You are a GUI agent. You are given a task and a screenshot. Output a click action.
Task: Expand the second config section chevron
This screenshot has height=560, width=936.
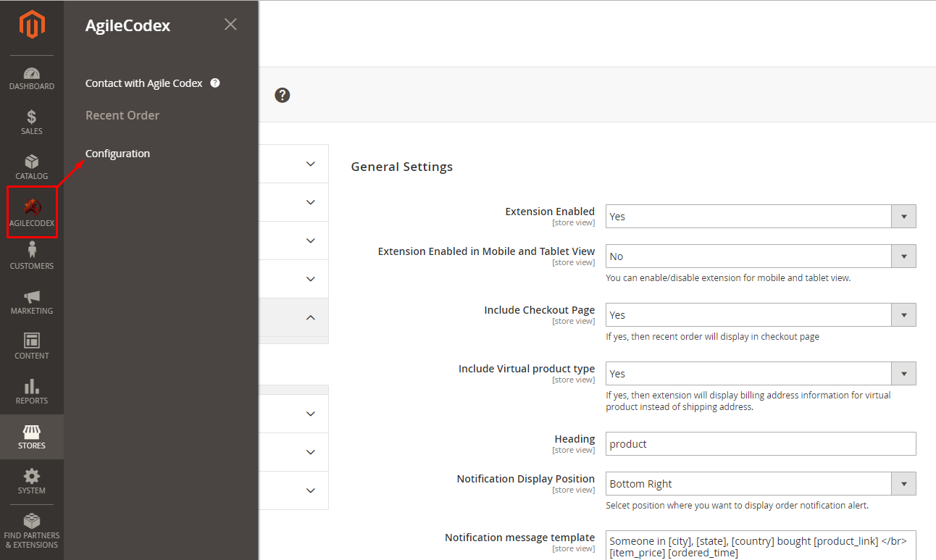point(311,202)
